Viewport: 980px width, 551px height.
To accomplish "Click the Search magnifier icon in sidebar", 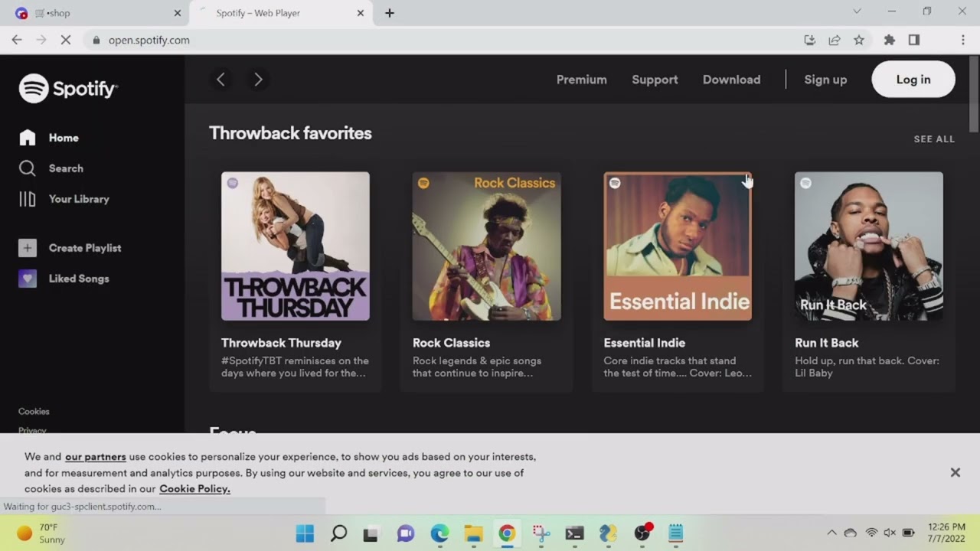I will pos(28,168).
